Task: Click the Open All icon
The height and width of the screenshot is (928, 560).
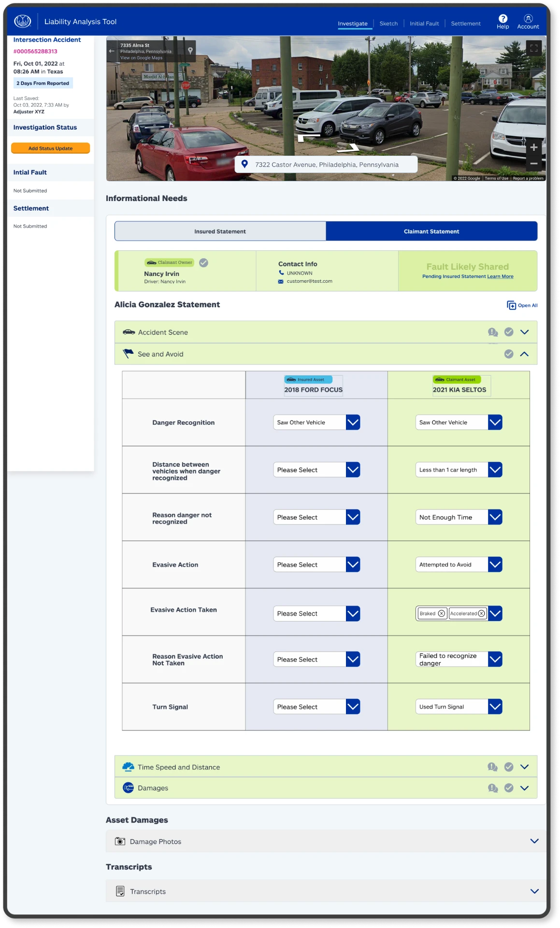Action: pos(511,305)
